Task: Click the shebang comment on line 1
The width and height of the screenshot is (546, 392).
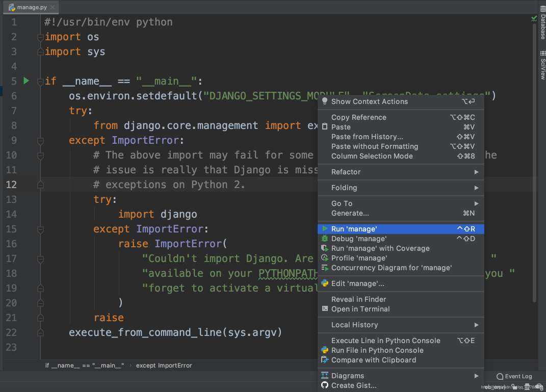Action: coord(108,22)
